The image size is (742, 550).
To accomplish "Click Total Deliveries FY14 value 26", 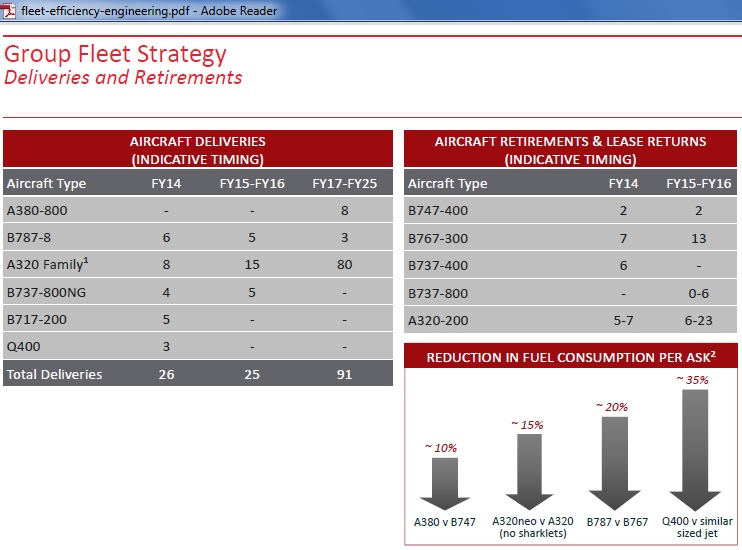I will click(166, 374).
